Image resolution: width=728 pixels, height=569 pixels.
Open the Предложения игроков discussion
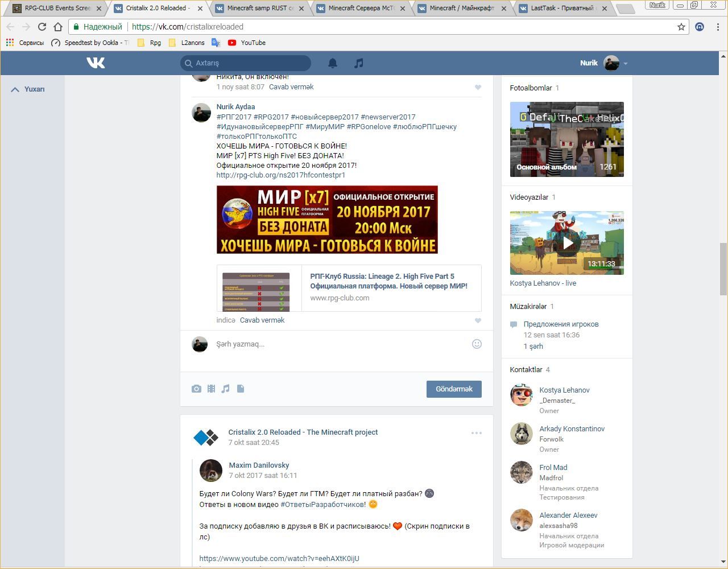561,324
